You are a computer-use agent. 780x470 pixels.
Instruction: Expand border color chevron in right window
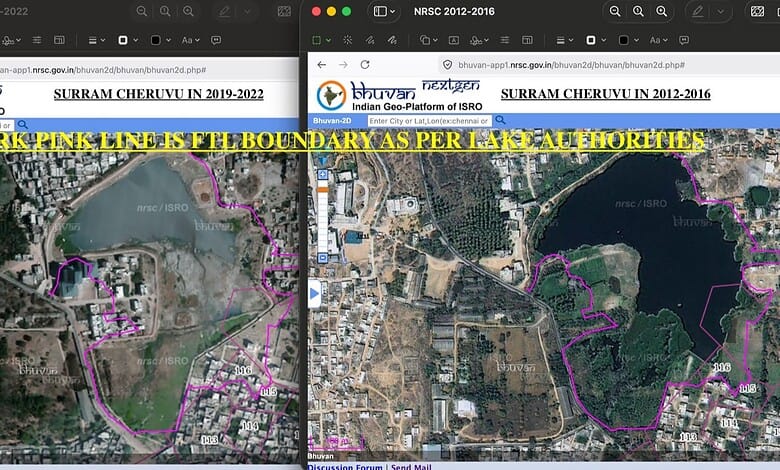603,40
